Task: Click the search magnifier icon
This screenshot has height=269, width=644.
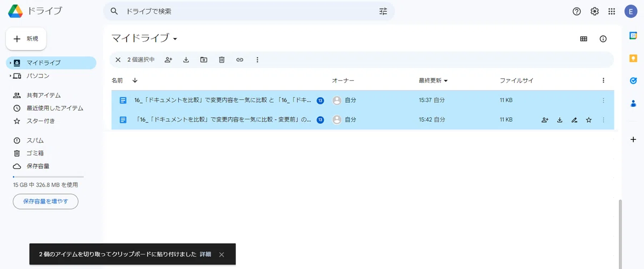Action: pyautogui.click(x=114, y=11)
